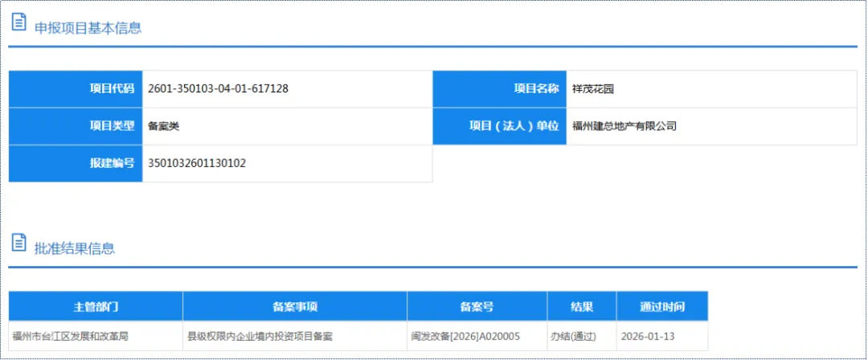
Task: Select company 福州建总地产有限公司
Action: [624, 126]
